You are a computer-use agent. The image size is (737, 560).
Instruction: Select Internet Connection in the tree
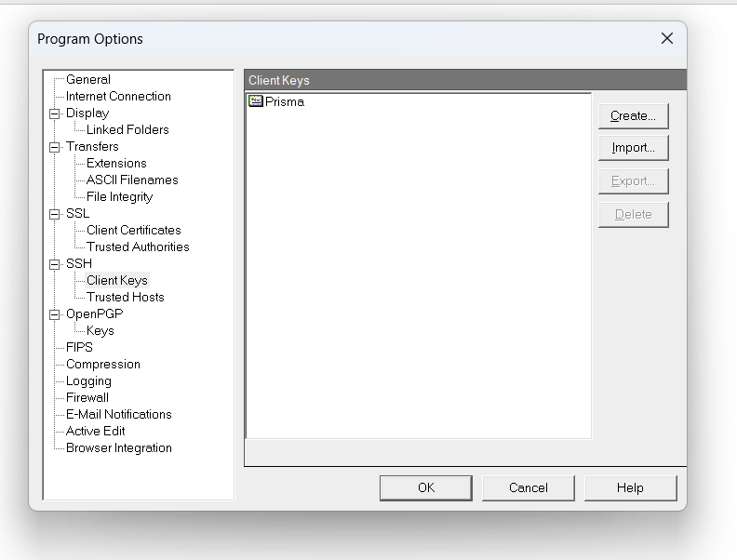coord(118,97)
